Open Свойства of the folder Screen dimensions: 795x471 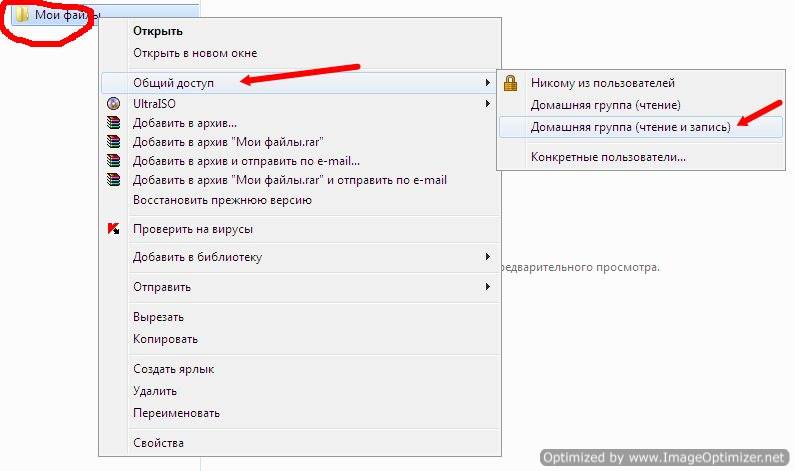click(x=158, y=443)
